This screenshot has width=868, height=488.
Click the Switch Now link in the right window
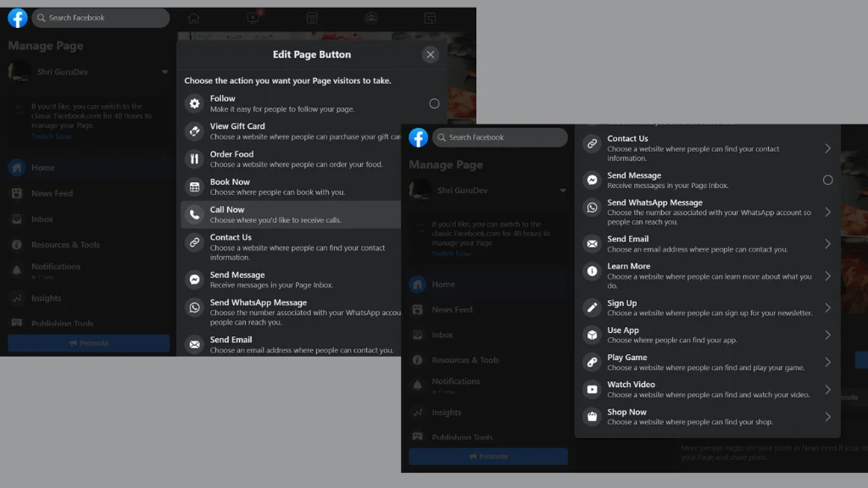pyautogui.click(x=452, y=253)
